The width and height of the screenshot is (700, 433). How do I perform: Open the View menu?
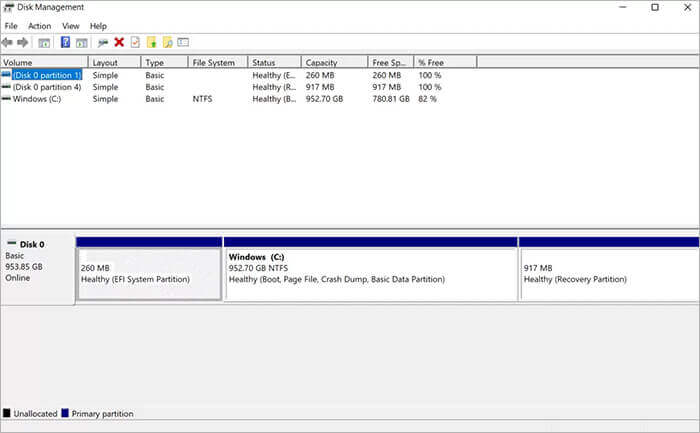pos(70,26)
